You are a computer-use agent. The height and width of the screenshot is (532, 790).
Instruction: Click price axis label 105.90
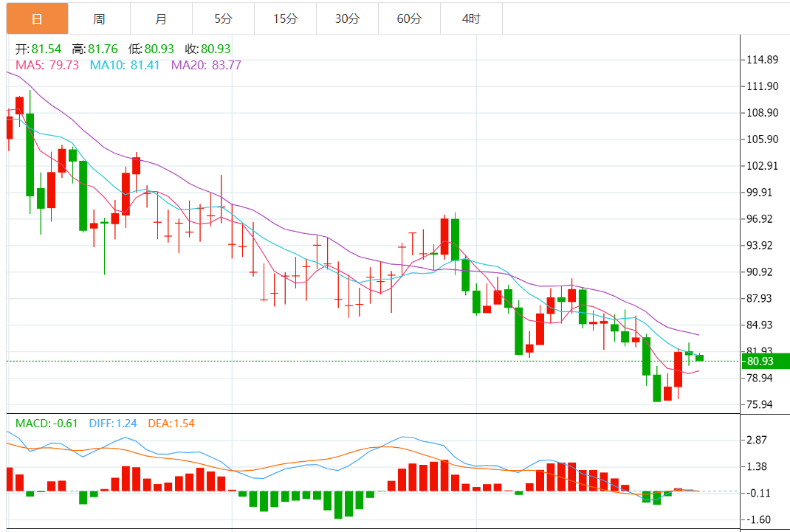point(762,139)
